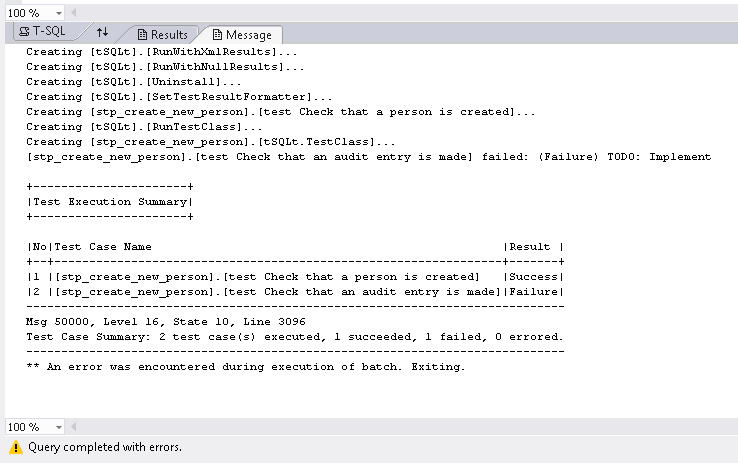Click the bottom horizontal scrollbar track
Viewport: 738px width, 463px height.
(x=400, y=427)
